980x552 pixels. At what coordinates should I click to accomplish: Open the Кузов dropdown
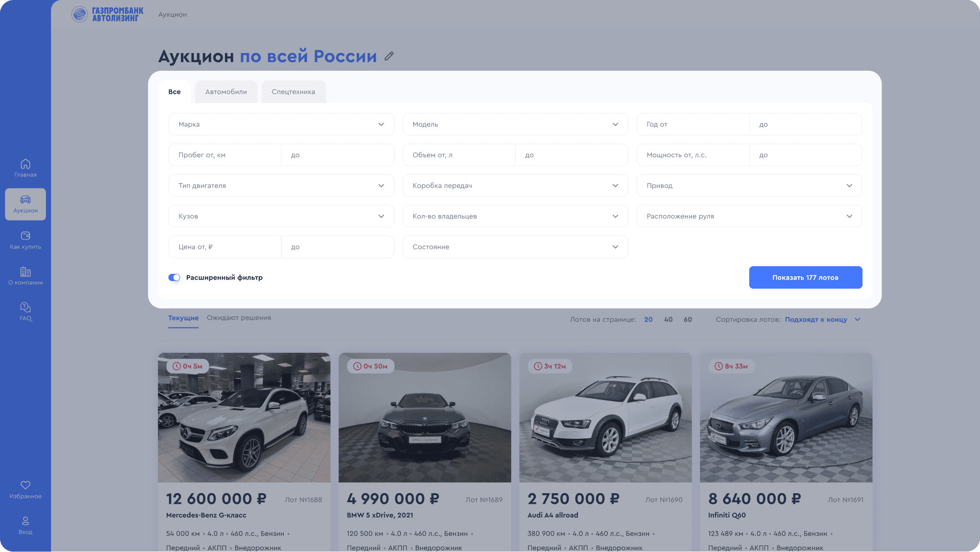click(281, 216)
